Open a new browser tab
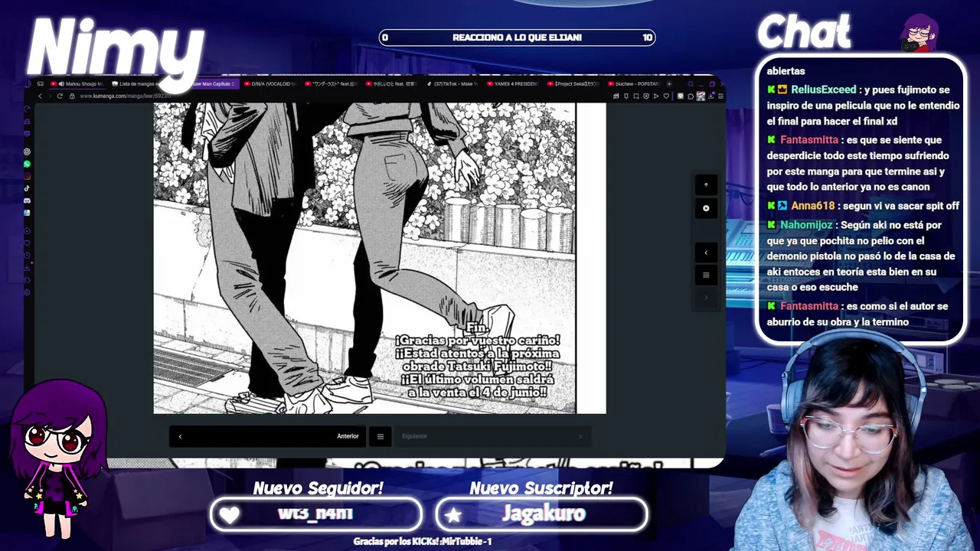 [x=669, y=83]
